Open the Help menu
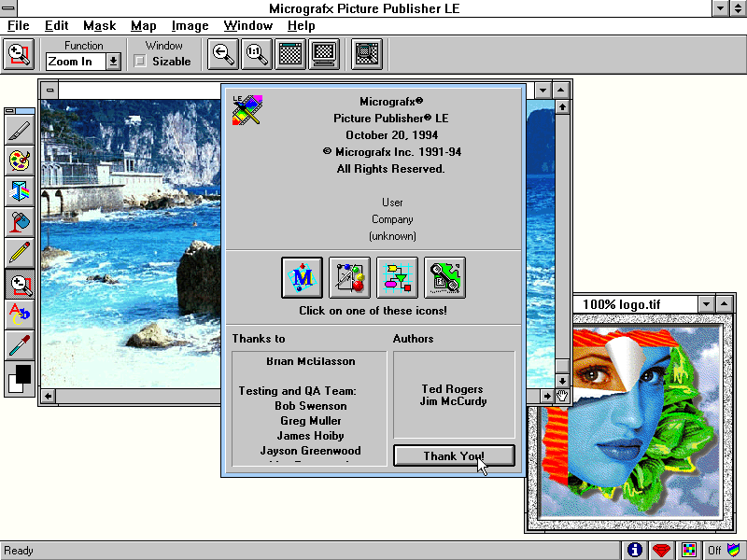 (x=301, y=26)
